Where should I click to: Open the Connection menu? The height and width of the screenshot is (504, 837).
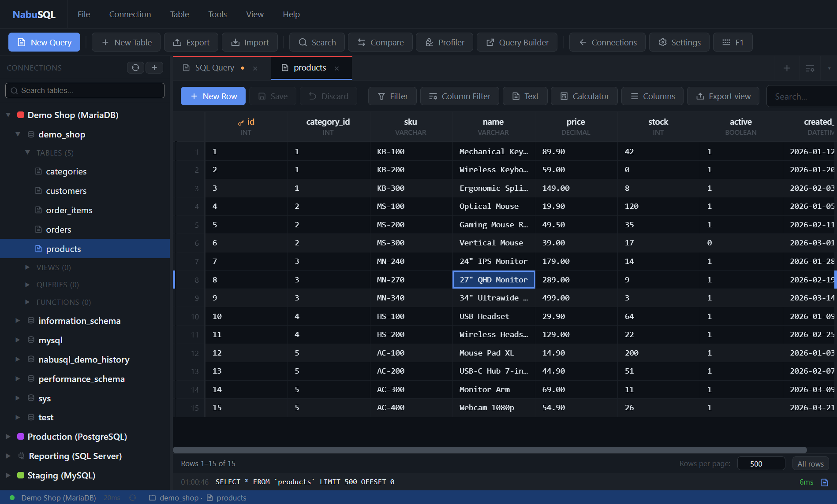(x=130, y=15)
